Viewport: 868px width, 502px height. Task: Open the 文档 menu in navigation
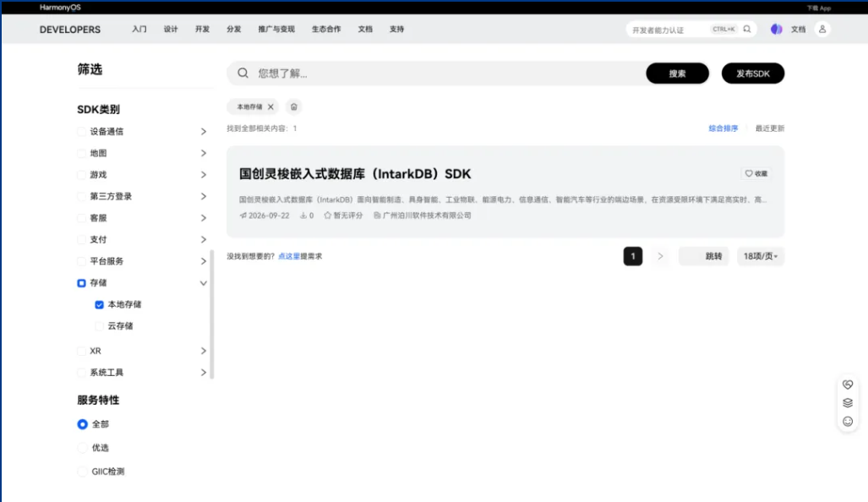[x=365, y=30]
